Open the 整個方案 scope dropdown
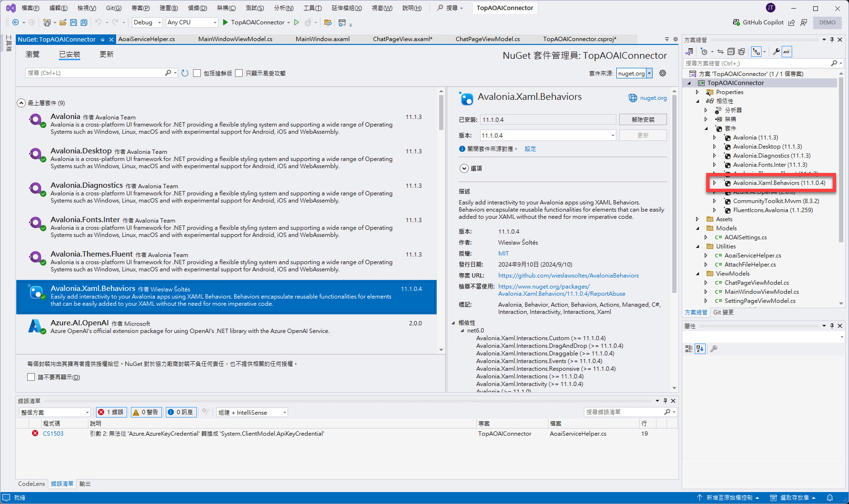Screen dimensions: 849x504 click(55, 412)
